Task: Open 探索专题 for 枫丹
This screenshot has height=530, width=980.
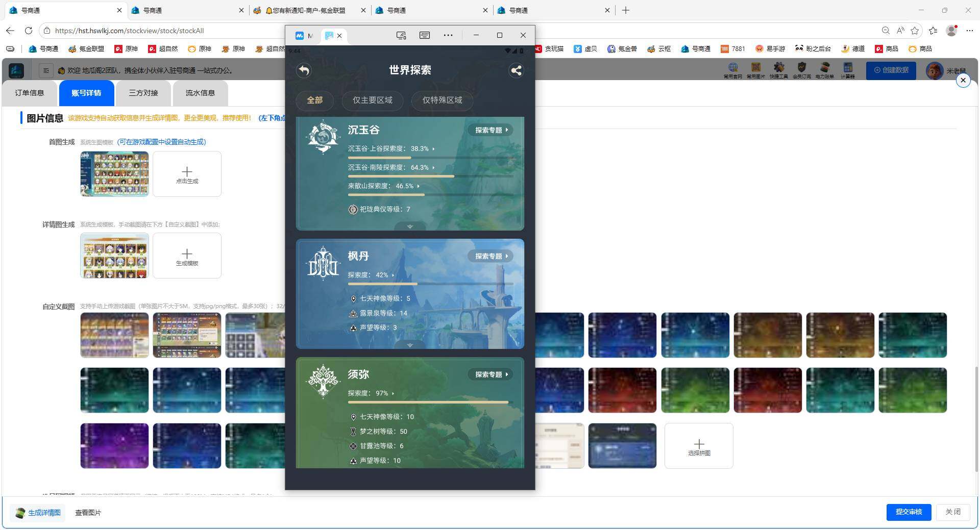Action: [x=491, y=256]
